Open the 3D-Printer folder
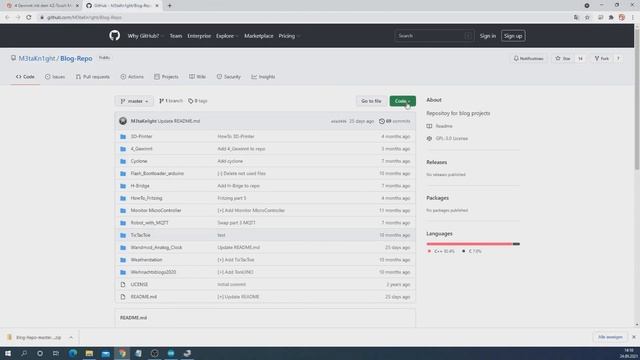Viewport: 640px width, 360px height. click(x=141, y=136)
